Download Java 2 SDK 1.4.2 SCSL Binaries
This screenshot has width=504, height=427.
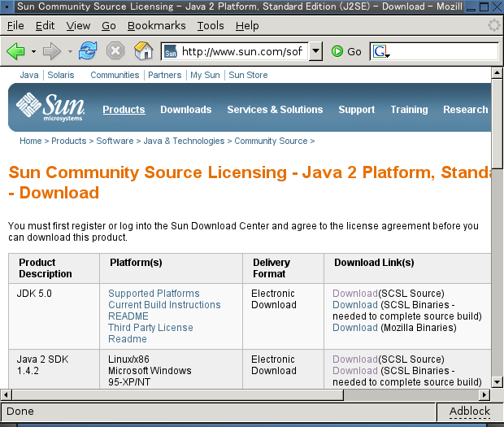point(355,370)
